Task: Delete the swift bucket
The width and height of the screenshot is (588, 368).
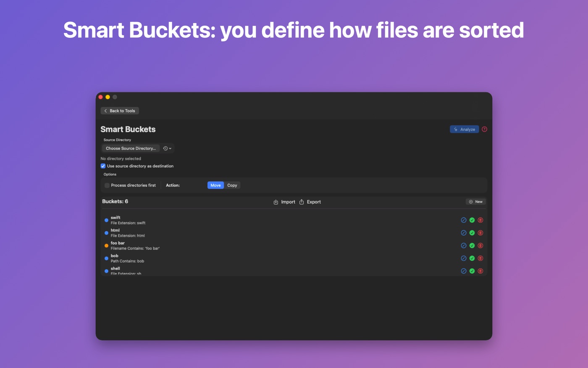Action: (x=480, y=220)
